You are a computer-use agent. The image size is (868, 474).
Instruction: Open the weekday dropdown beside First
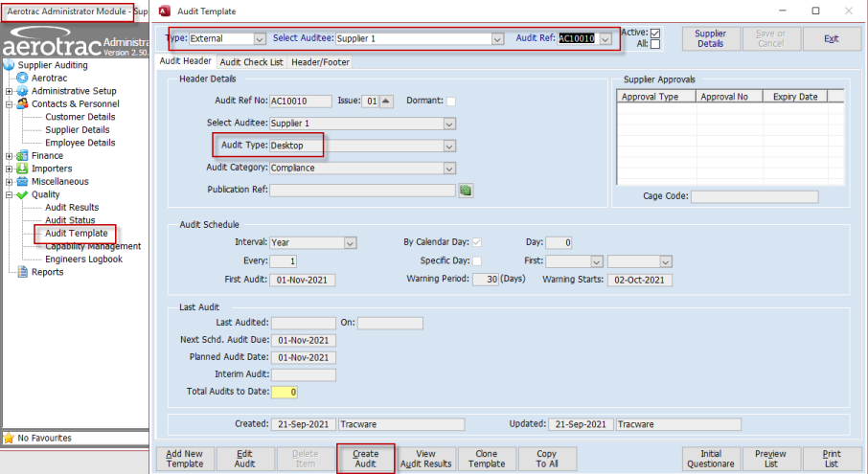(666, 261)
